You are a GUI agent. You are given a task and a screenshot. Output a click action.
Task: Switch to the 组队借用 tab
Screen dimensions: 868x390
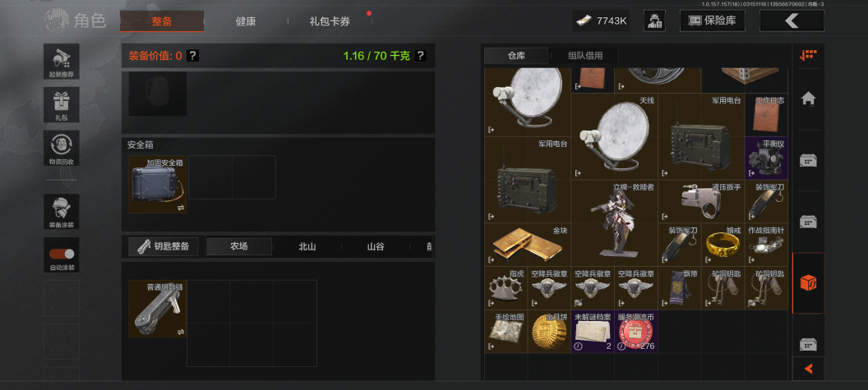[584, 55]
